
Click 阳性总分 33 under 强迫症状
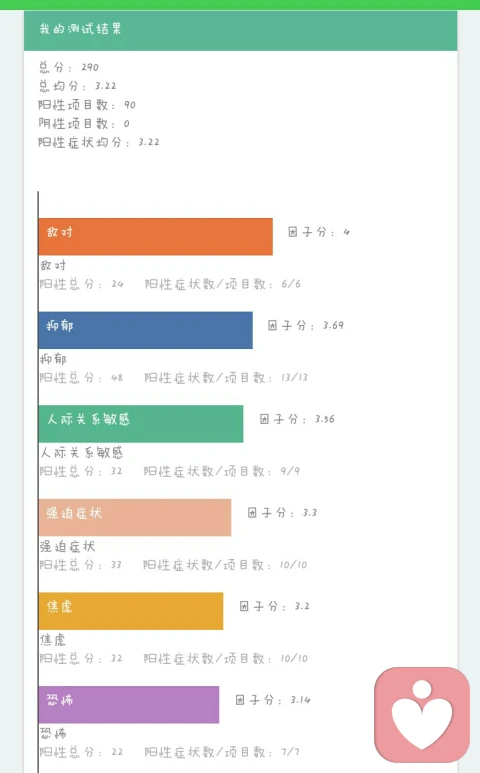click(x=81, y=565)
